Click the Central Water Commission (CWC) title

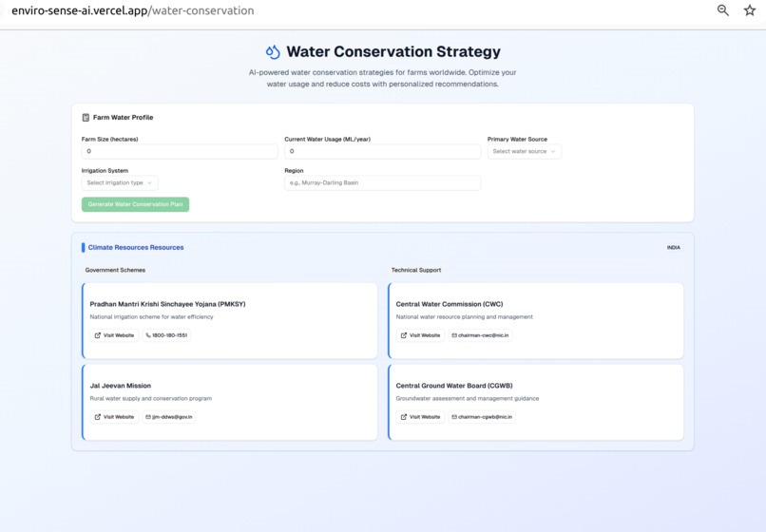coord(450,304)
